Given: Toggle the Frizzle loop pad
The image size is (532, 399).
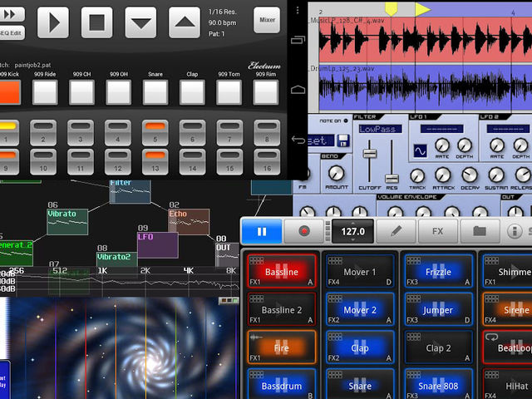Looking at the screenshot, I should coord(438,271).
